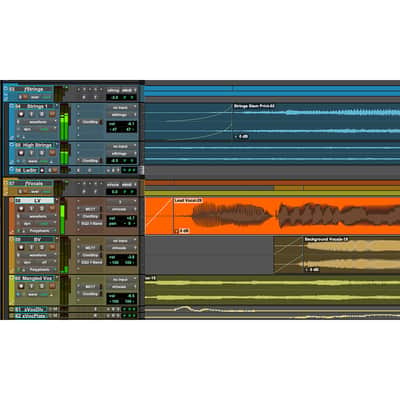This screenshot has height=400, width=400.
Task: Mute the zVocals folder track
Action: (x=26, y=191)
